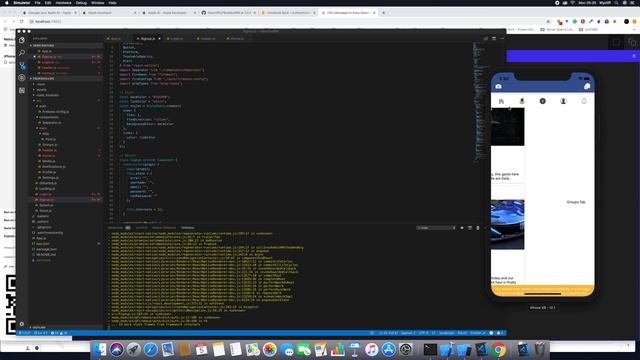Click the editor minimap
This screenshot has width=640, height=360.
(x=480, y=102)
